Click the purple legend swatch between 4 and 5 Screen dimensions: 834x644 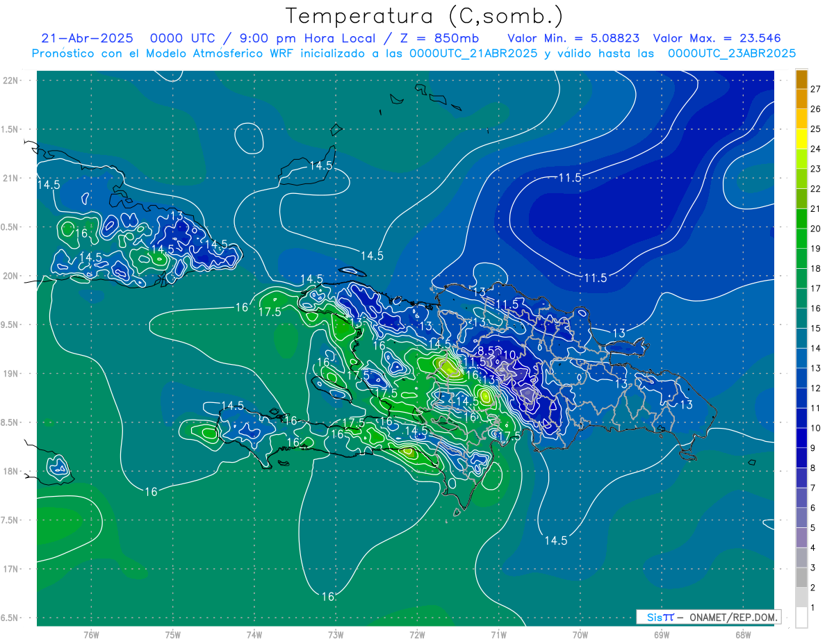point(801,538)
